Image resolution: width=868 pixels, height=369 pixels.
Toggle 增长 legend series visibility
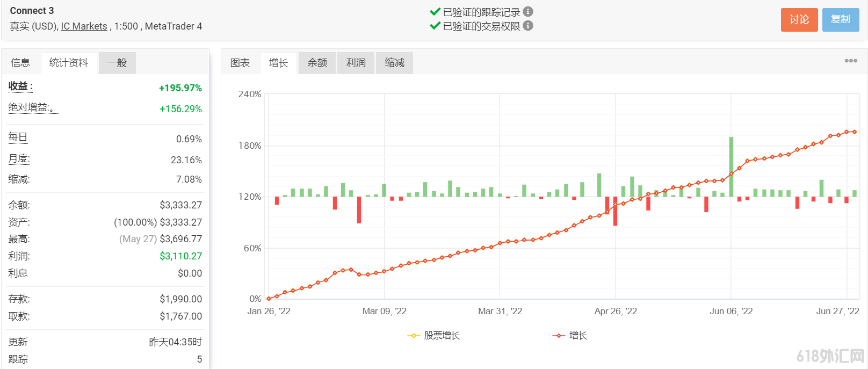click(x=570, y=336)
